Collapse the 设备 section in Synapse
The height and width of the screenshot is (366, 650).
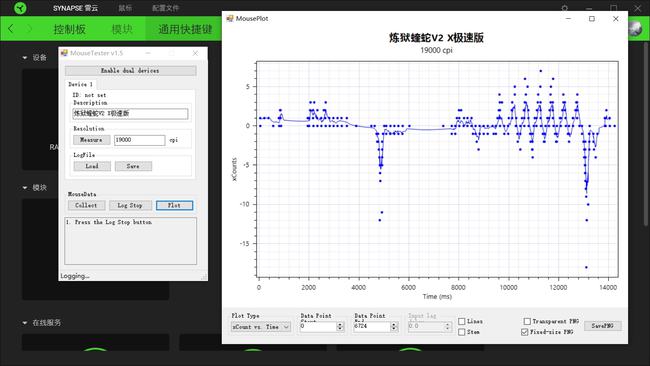tap(25, 58)
